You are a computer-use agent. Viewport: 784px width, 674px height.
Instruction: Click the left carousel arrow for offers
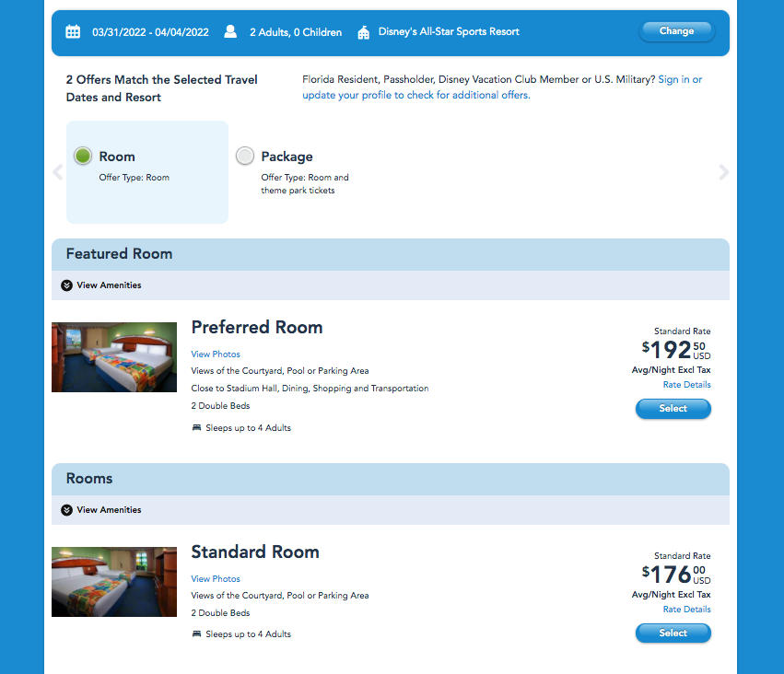pyautogui.click(x=57, y=172)
